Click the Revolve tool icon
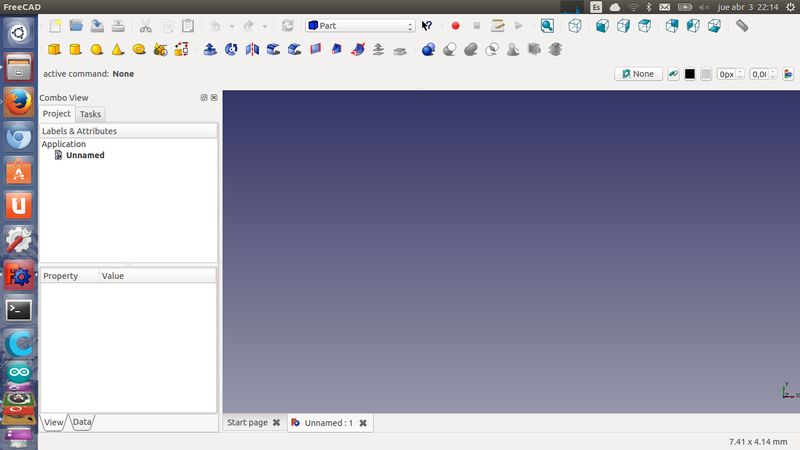 point(231,49)
